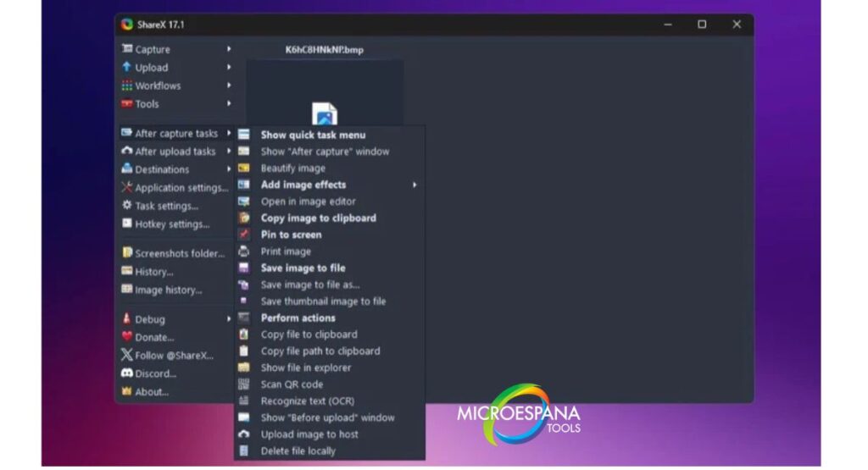This screenshot has width=868, height=470.
Task: Expand the After upload tasks arrow
Action: (229, 151)
